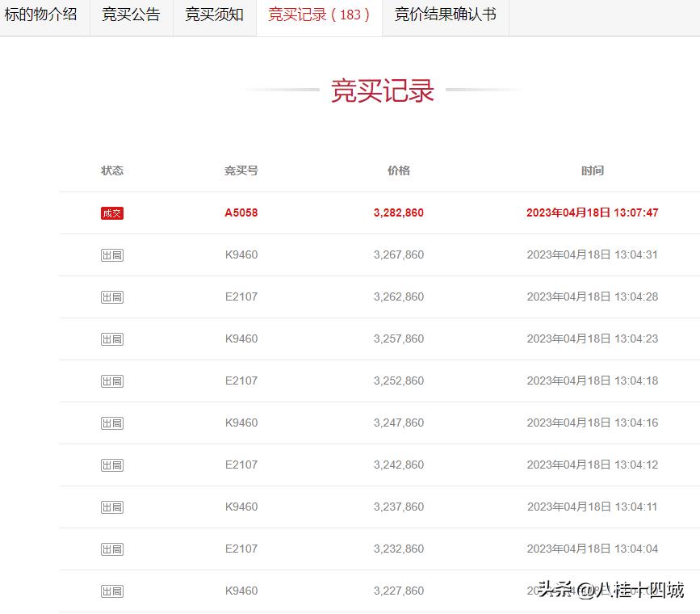Click bidder number E2107 in the second row

[x=241, y=296]
